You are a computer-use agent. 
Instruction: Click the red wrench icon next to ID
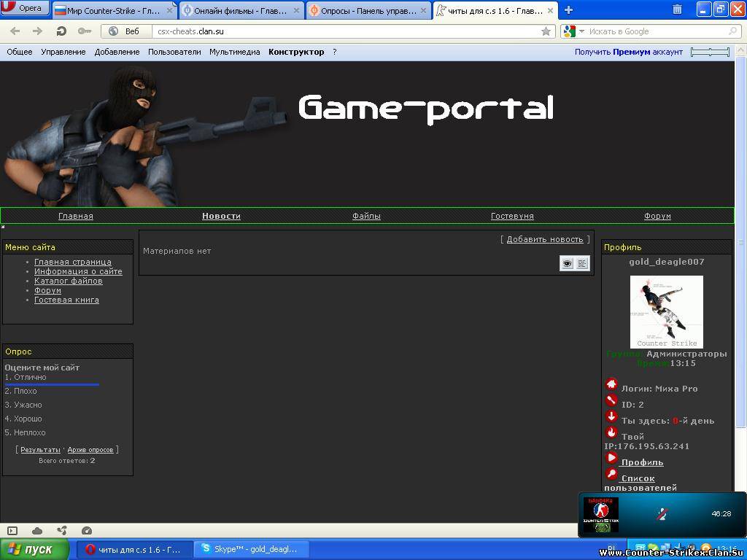tap(611, 400)
